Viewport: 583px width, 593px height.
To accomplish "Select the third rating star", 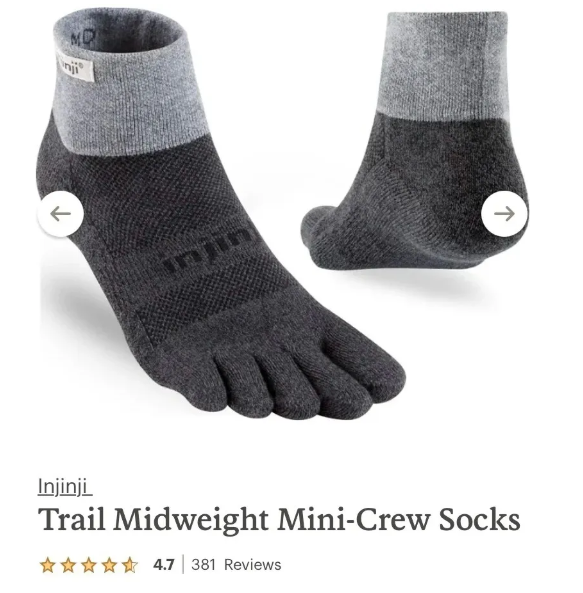I will click(x=89, y=565).
